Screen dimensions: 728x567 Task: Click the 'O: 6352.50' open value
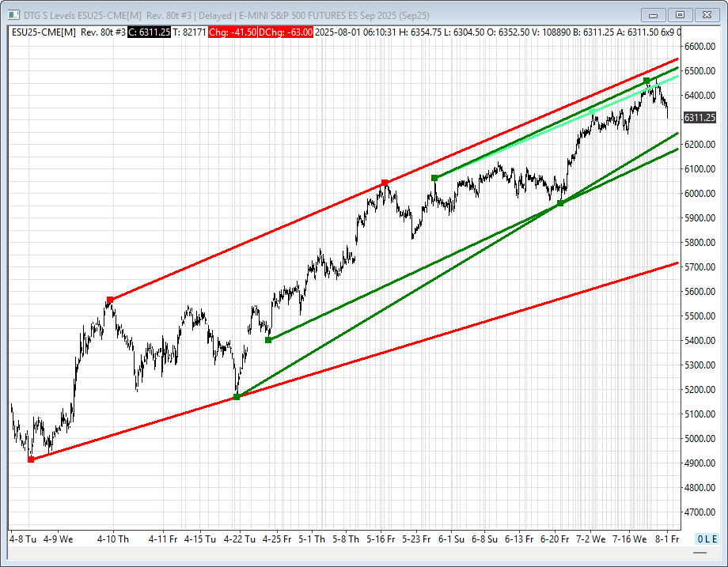pyautogui.click(x=508, y=32)
